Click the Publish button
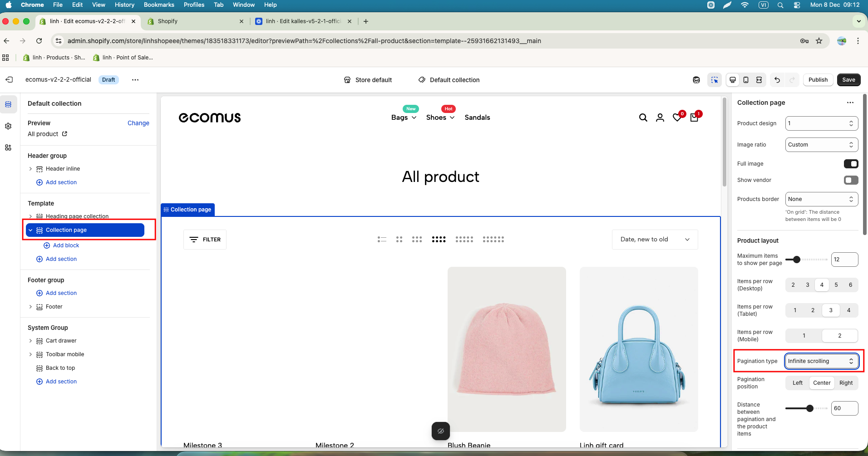868x456 pixels. pyautogui.click(x=818, y=80)
